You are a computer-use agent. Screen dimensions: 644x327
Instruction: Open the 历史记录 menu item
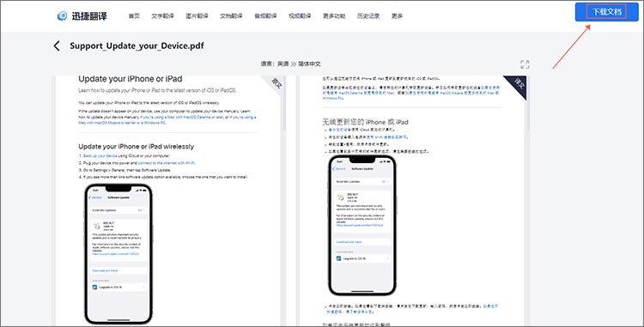(x=368, y=16)
